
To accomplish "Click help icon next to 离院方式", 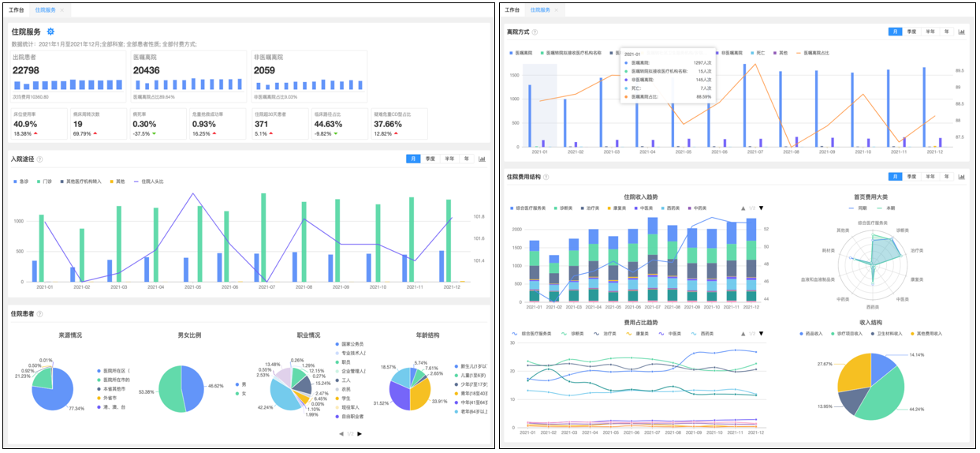I will point(535,32).
